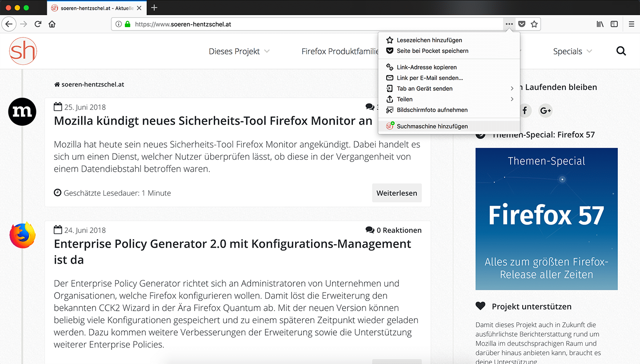This screenshot has width=640, height=364.
Task: Click into the URL address field
Action: click(x=311, y=24)
